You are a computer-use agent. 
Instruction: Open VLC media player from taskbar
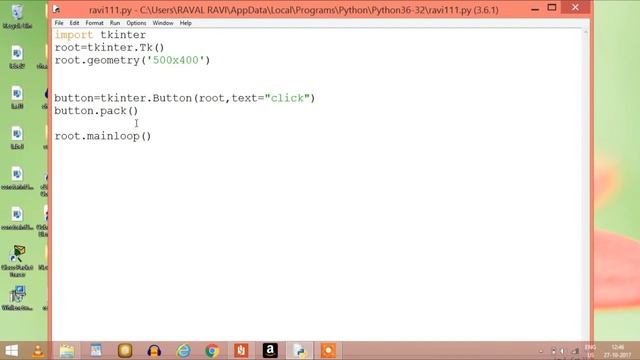[38, 351]
